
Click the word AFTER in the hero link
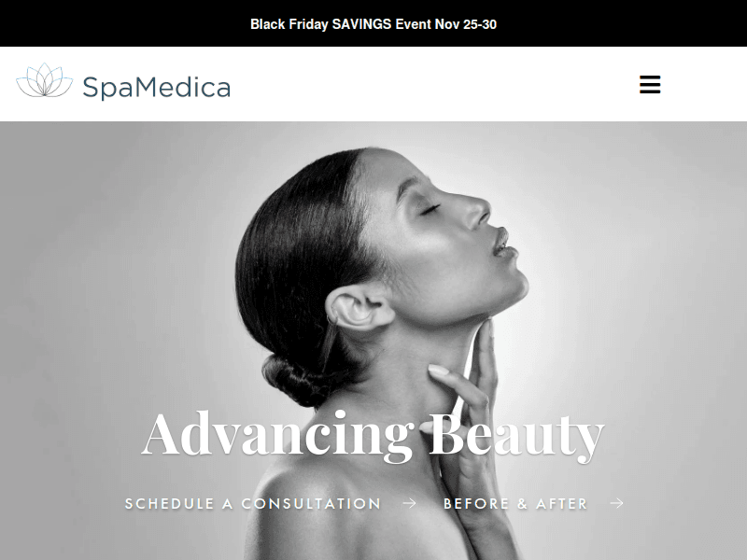coord(562,503)
